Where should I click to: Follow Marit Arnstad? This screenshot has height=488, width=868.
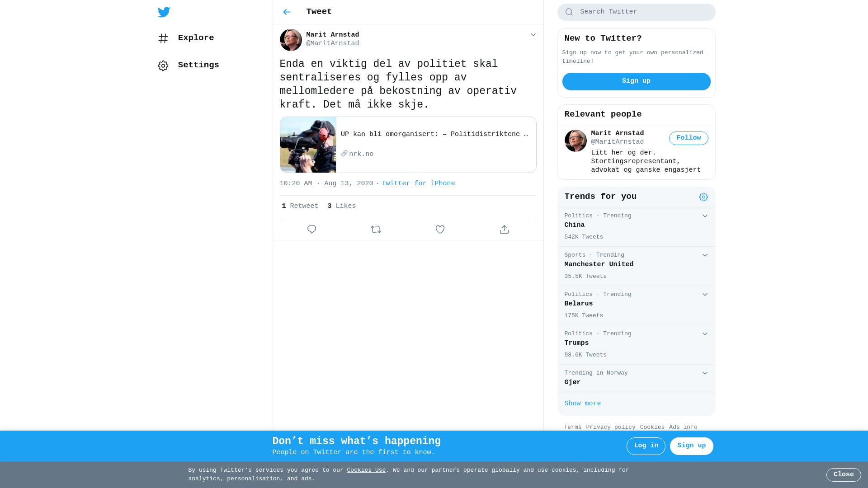click(x=689, y=138)
